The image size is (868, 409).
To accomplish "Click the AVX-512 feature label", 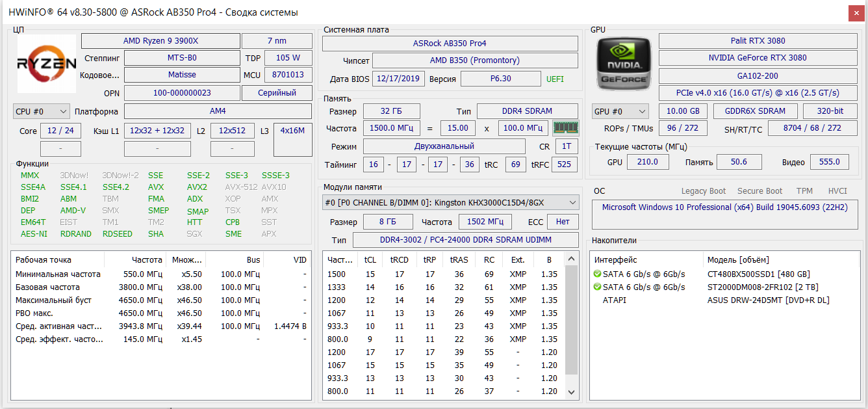I will coord(240,187).
